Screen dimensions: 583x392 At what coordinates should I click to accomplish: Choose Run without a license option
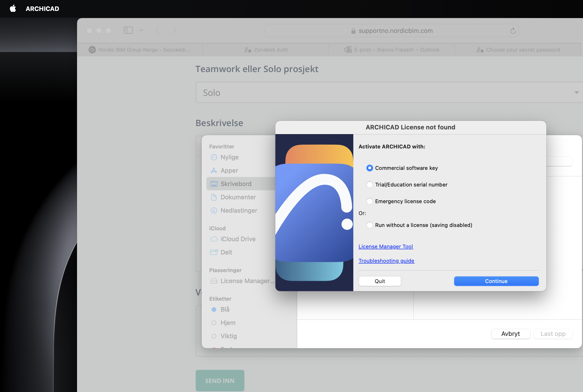(x=369, y=225)
